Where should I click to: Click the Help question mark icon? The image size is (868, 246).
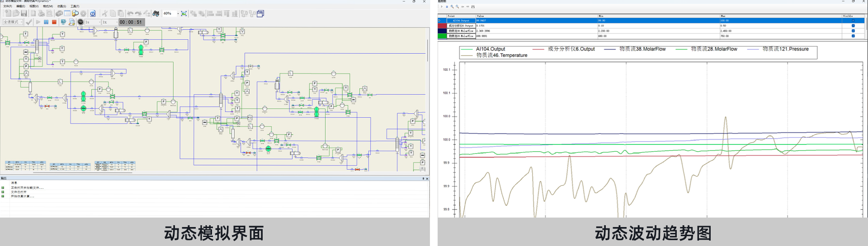pos(93,14)
